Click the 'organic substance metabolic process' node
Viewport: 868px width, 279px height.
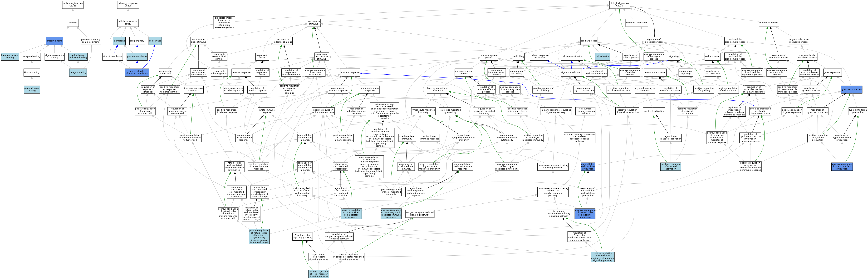(799, 41)
